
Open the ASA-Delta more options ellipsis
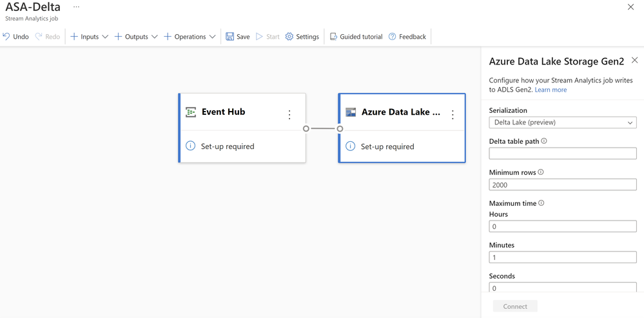(x=77, y=7)
